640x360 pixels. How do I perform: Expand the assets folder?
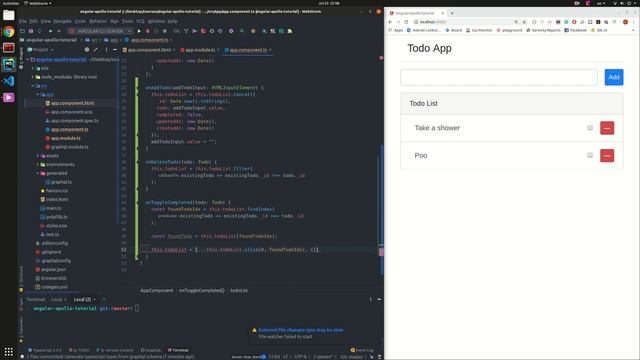(38, 156)
